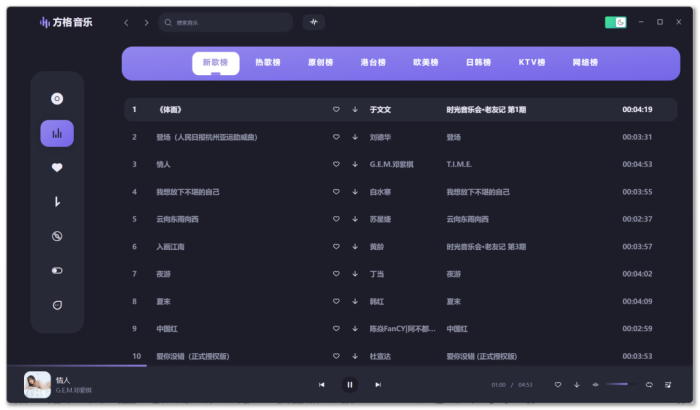700x410 pixels.
Task: Open the sidebar downloads arrow icon
Action: [x=57, y=202]
